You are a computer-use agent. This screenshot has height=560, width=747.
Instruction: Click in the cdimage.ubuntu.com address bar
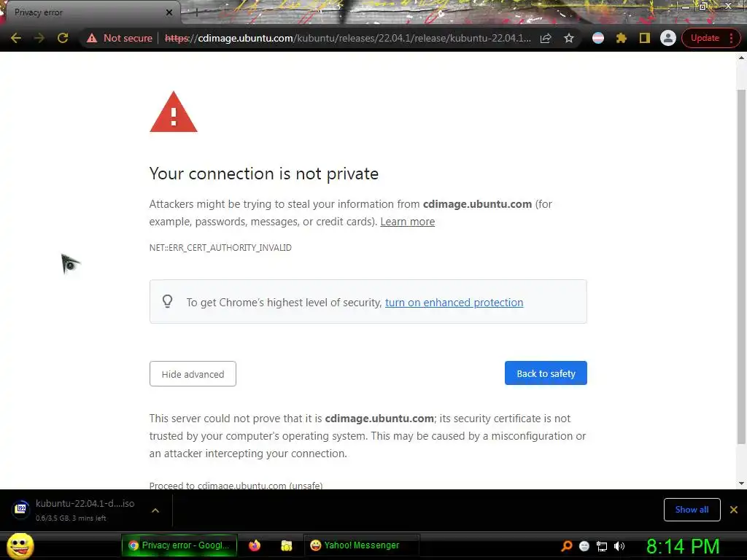pyautogui.click(x=348, y=38)
